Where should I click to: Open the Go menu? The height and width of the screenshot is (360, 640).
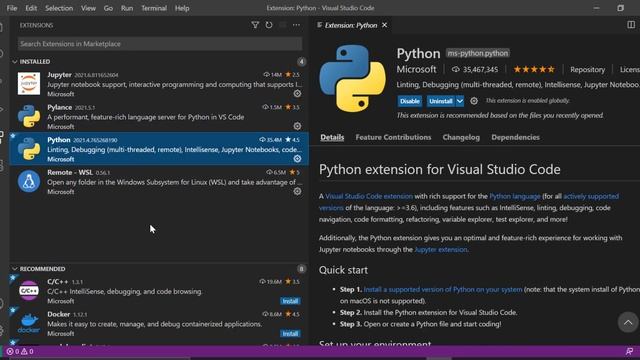click(108, 8)
